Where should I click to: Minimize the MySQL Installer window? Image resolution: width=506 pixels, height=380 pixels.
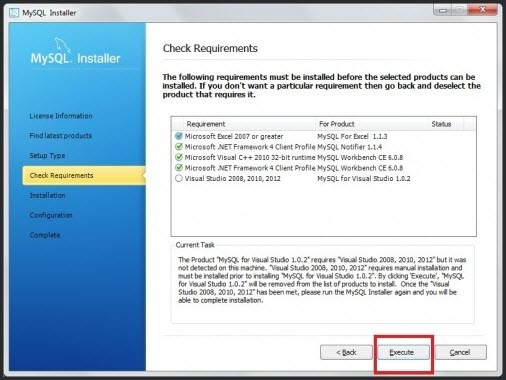tap(443, 10)
